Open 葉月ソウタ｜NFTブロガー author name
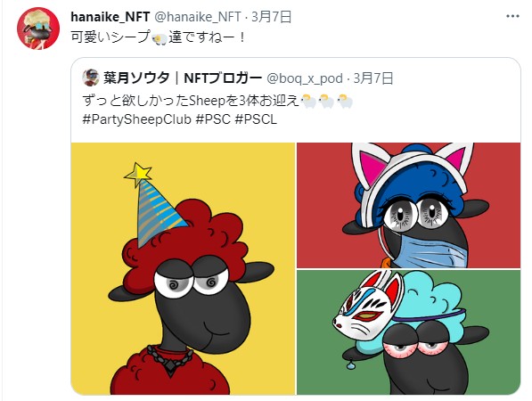 click(183, 78)
